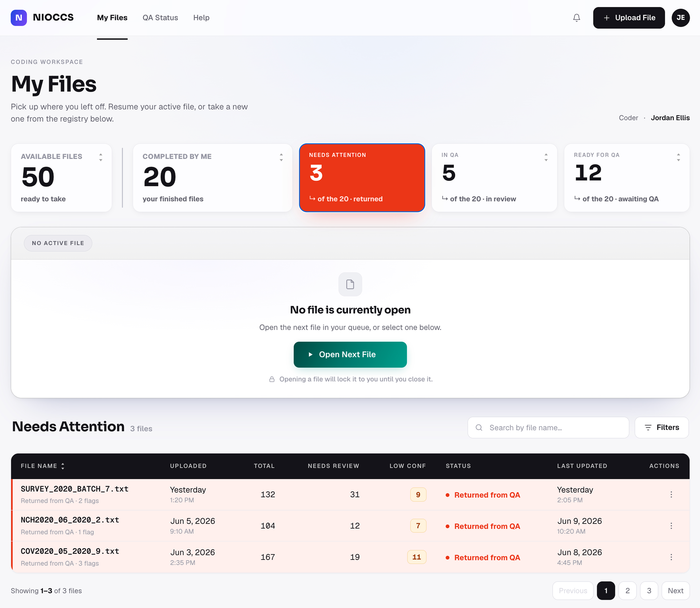The width and height of the screenshot is (700, 608).
Task: Click Returned from QA status in SURVEY row
Action: click(x=483, y=495)
